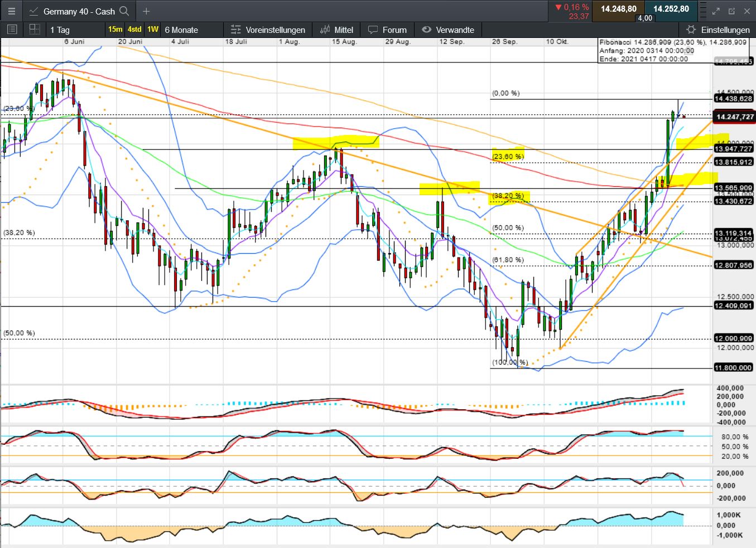Click the price axis label 13.815,912
The height and width of the screenshot is (548, 756).
pyautogui.click(x=734, y=162)
